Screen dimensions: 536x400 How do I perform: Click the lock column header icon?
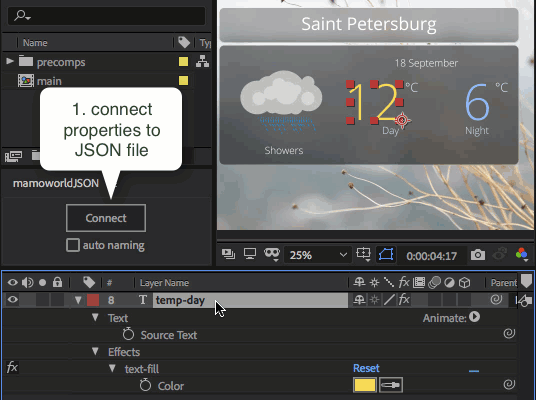[x=57, y=282]
